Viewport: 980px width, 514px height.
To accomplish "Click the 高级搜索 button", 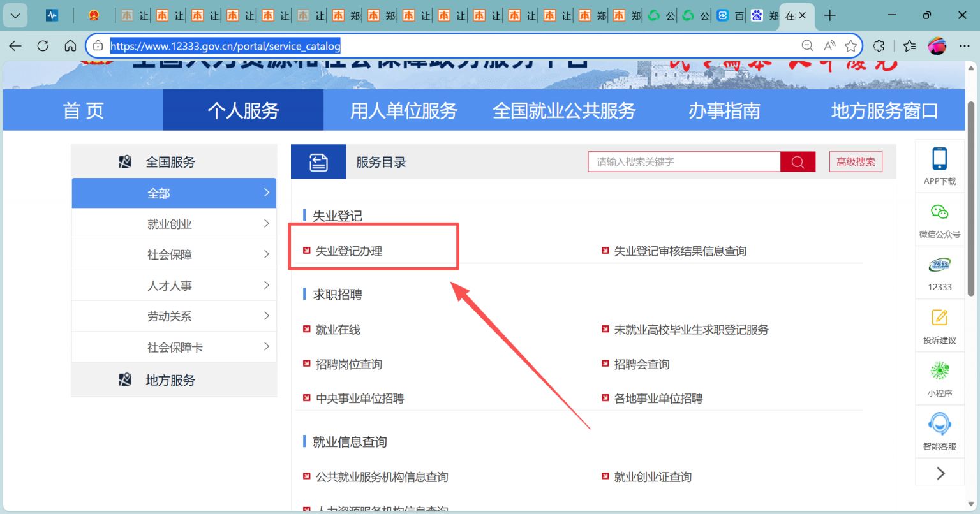I will (x=856, y=162).
